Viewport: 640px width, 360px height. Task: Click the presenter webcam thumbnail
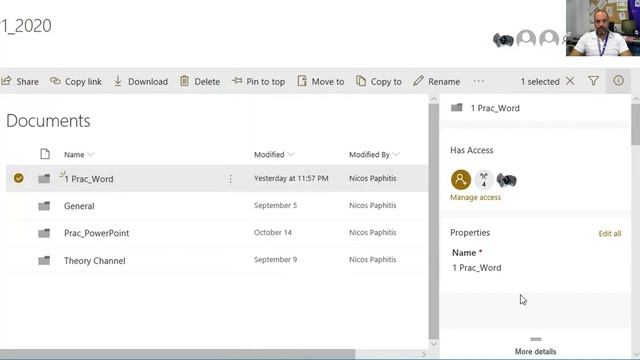[603, 28]
